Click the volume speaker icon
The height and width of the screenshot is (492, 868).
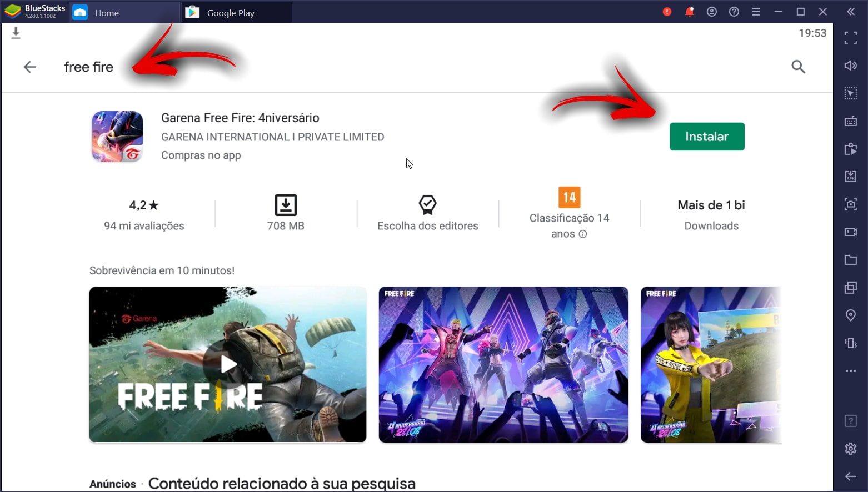[851, 66]
